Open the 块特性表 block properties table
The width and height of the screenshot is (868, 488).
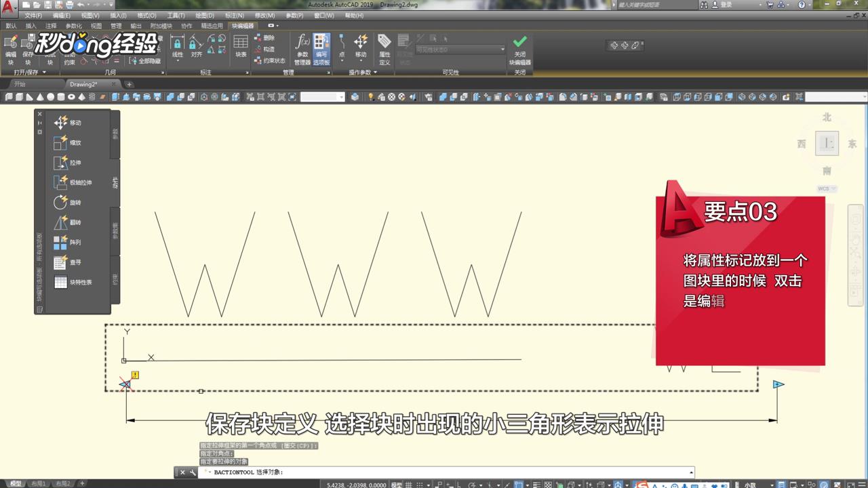(x=72, y=282)
